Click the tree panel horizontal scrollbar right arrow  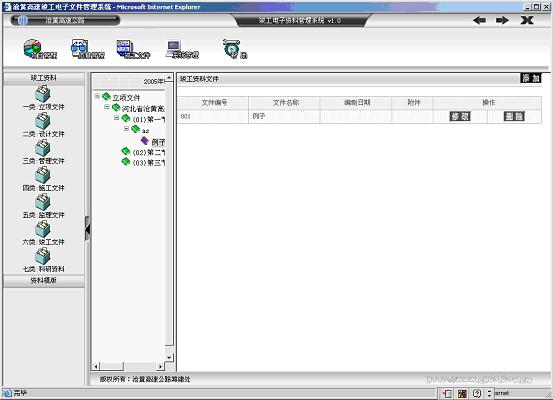(x=160, y=366)
